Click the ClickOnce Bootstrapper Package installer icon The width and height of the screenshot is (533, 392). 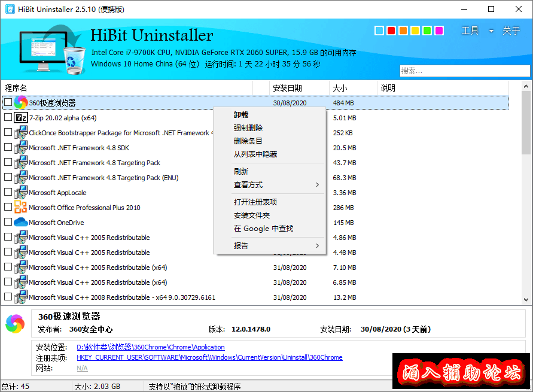click(x=21, y=133)
